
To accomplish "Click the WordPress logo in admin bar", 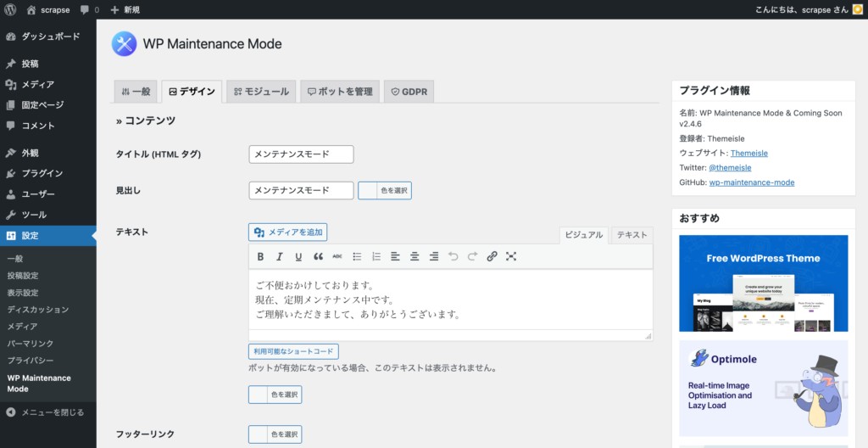I will 10,9.
